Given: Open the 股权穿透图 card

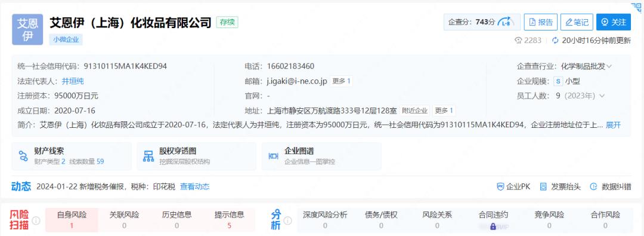Looking at the screenshot, I should (x=197, y=157).
